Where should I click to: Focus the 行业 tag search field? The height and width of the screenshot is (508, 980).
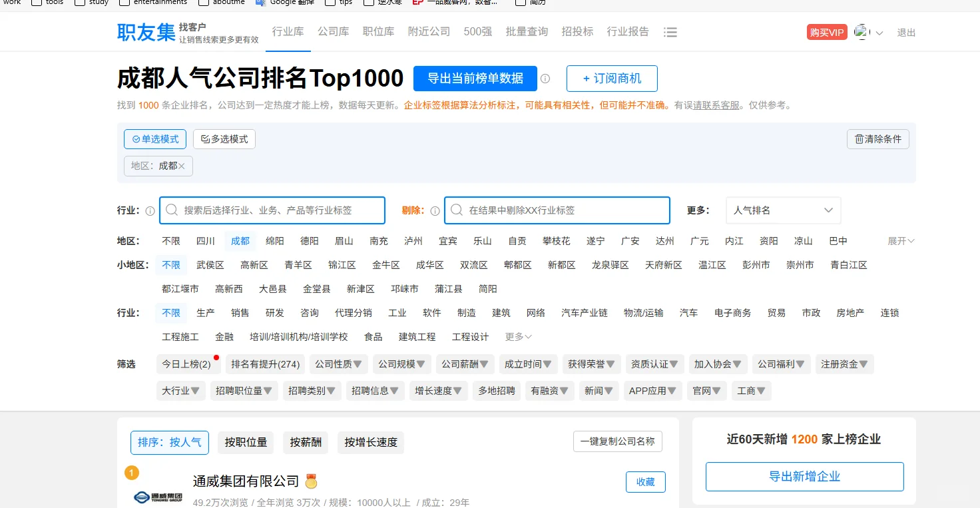(272, 210)
